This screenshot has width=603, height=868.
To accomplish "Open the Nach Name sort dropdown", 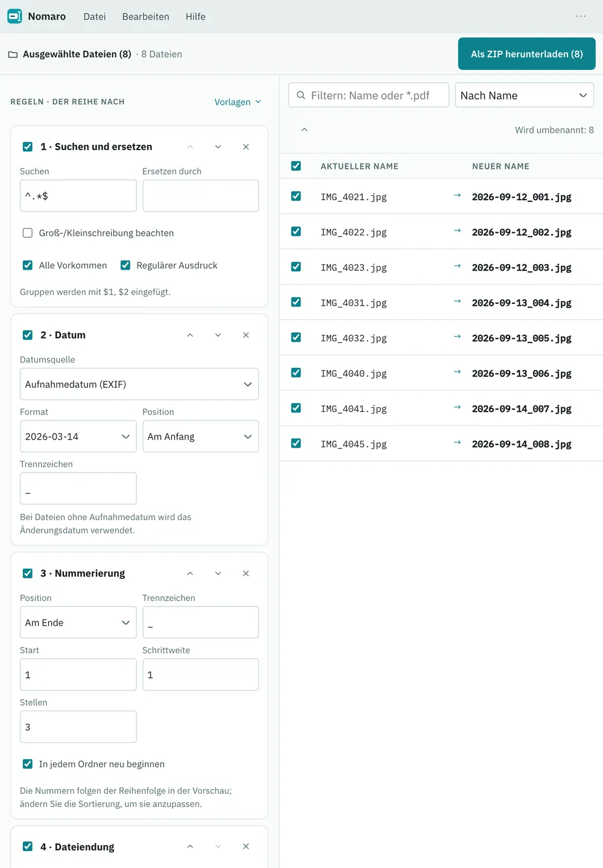I will click(x=525, y=95).
